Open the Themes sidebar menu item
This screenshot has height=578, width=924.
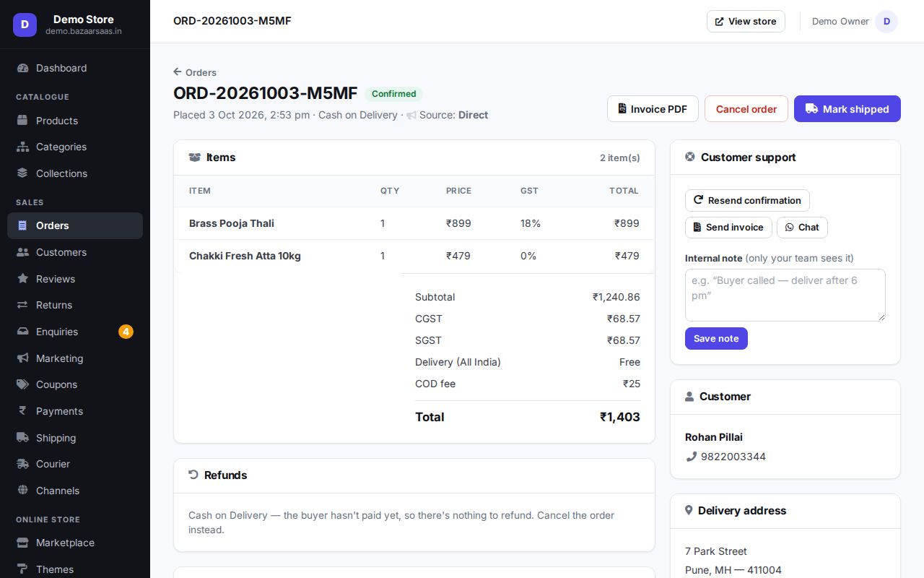coord(75,569)
